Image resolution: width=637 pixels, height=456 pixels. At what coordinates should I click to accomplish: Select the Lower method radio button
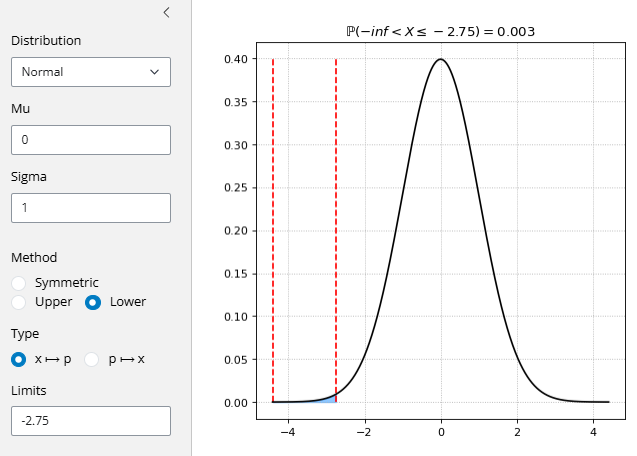[93, 302]
